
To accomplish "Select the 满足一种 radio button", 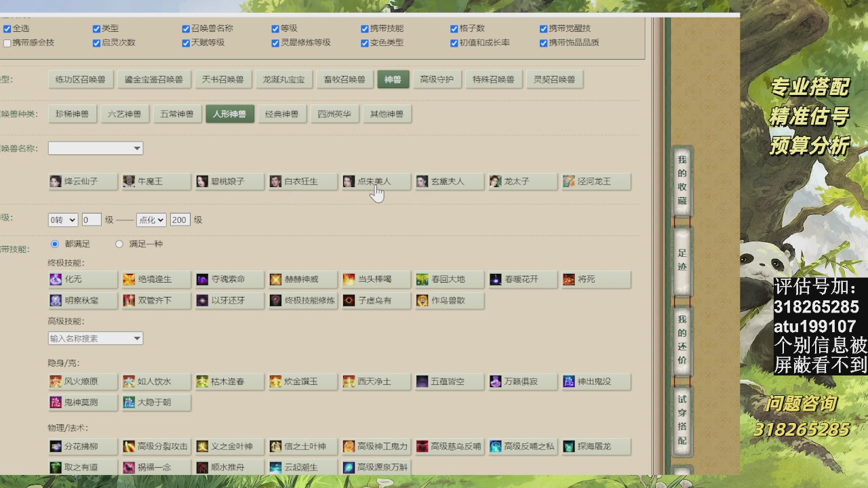I will 119,244.
